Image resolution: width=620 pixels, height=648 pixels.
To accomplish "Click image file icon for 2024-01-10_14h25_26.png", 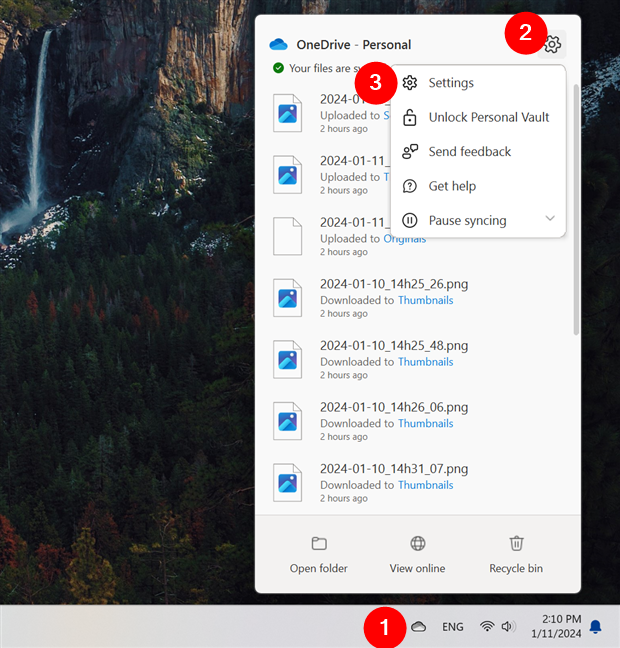I will tap(287, 298).
